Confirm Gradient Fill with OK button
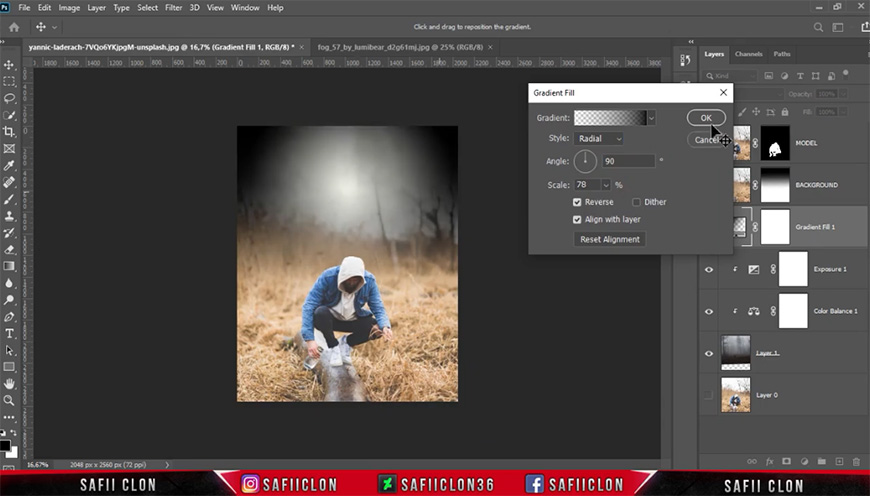The image size is (870, 496). [x=706, y=118]
